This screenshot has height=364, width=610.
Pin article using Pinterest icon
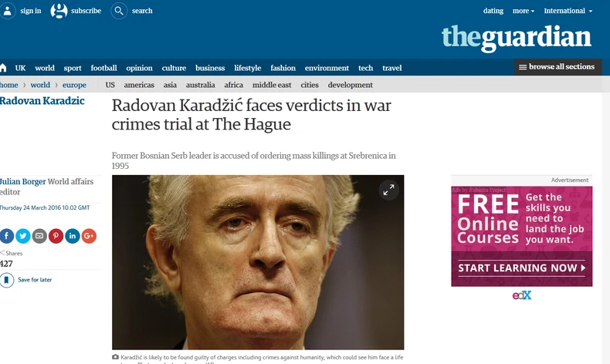pos(56,236)
